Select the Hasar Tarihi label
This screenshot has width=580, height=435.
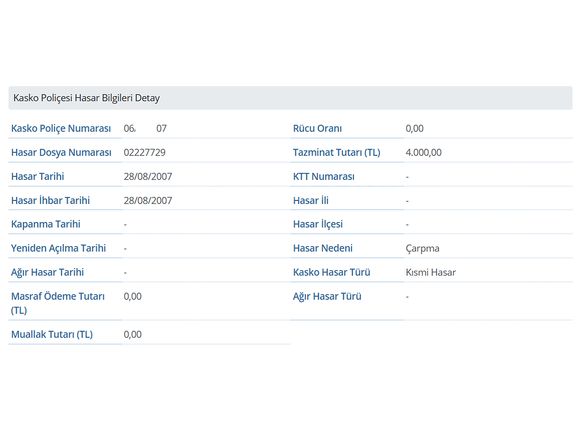pos(38,176)
